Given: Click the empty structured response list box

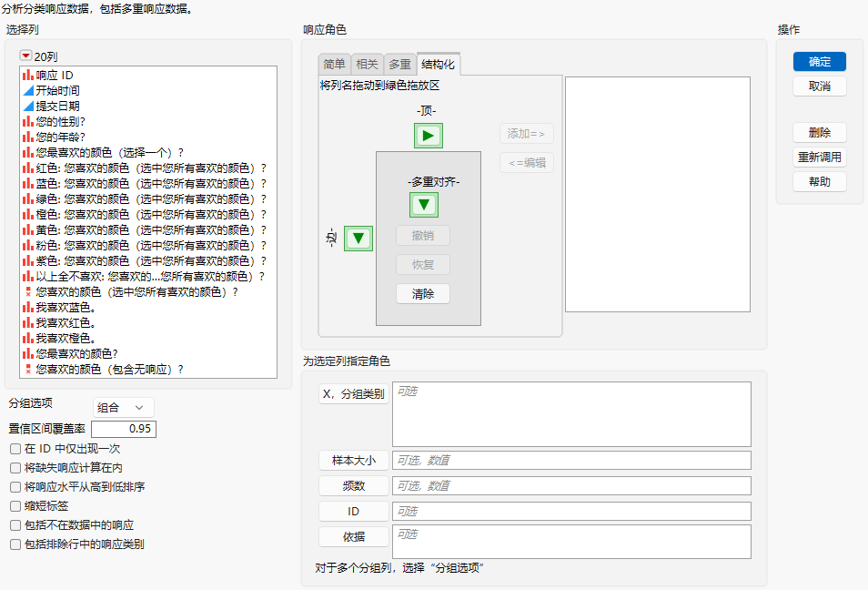Looking at the screenshot, I should 658,195.
